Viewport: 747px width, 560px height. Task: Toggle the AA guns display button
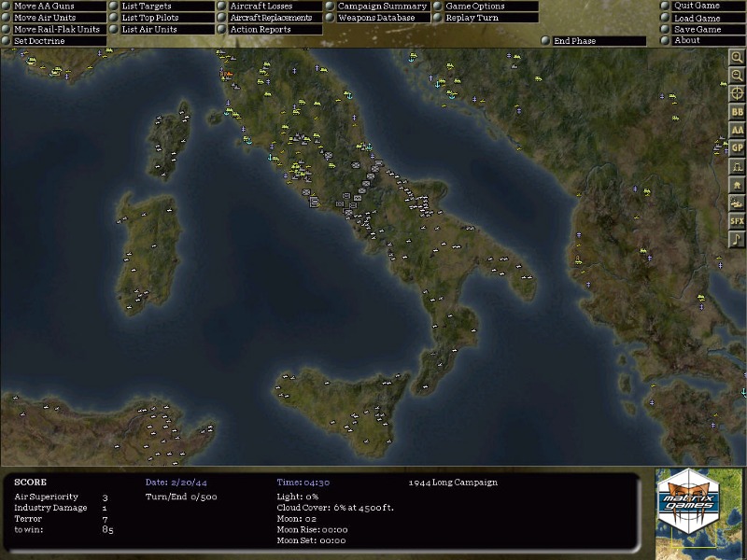pyautogui.click(x=737, y=130)
